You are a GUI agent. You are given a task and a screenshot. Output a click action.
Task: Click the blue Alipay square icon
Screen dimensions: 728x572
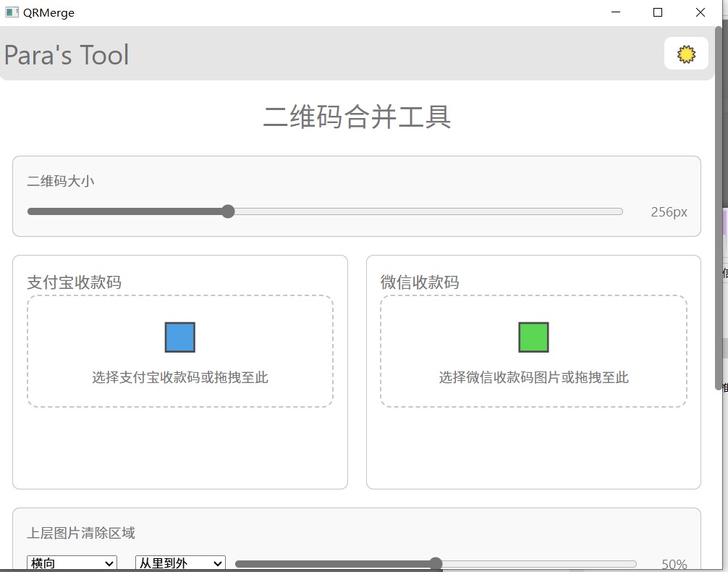click(180, 337)
